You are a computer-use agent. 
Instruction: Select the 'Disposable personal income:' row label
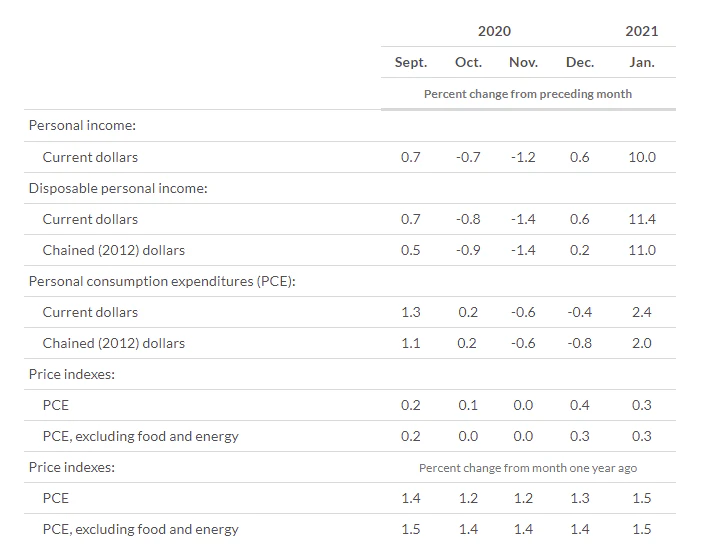[x=118, y=188]
